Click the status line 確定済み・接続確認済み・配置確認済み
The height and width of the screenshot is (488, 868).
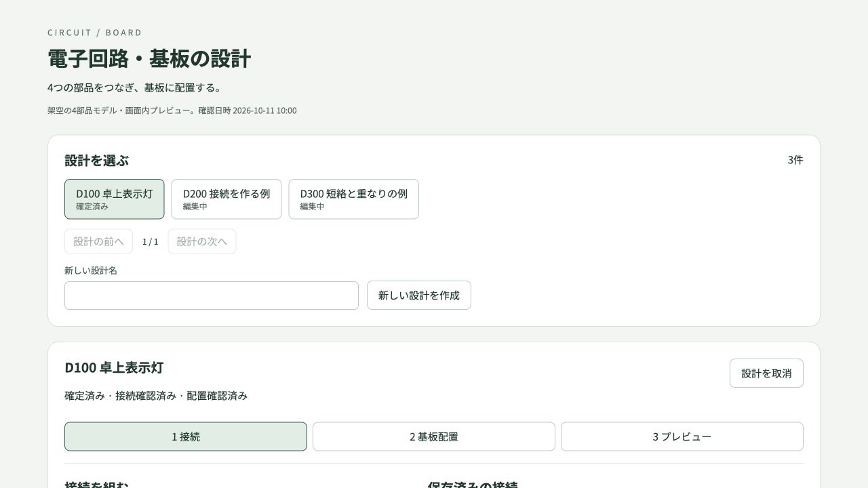coord(156,396)
